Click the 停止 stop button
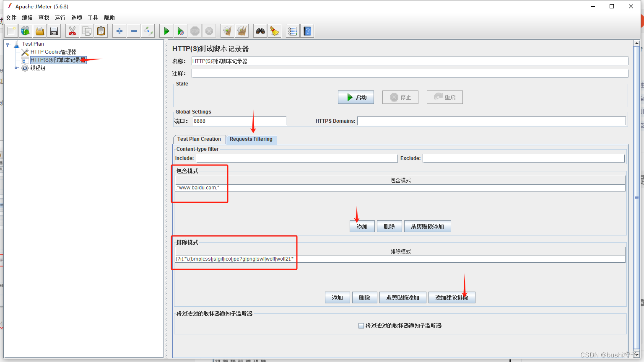 coord(400,97)
